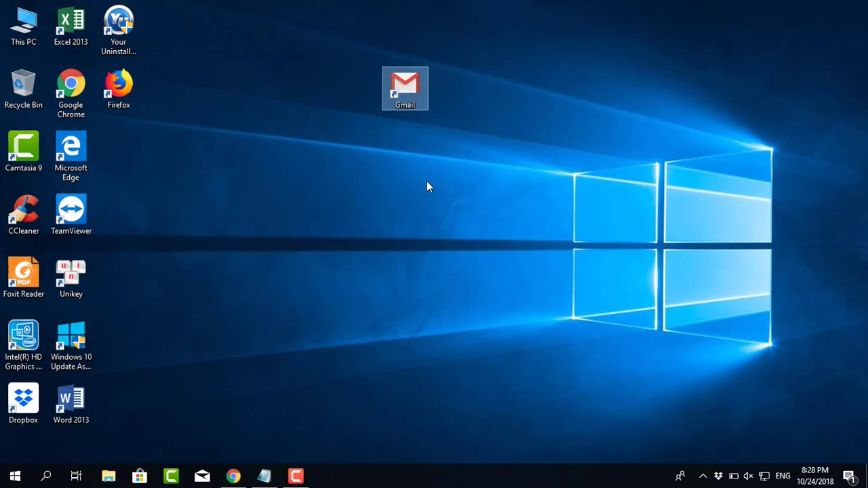Viewport: 868px width, 488px height.
Task: Select the CCleaner shortcut
Action: click(x=24, y=216)
